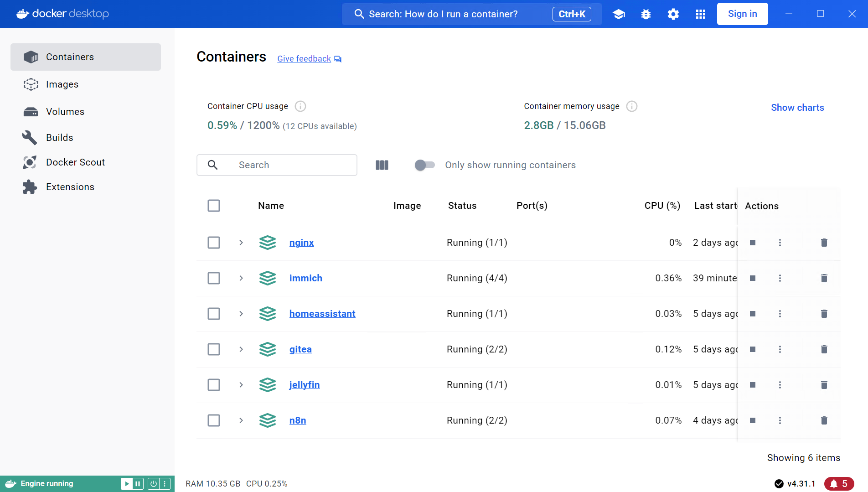
Task: Show memory usage info tooltip icon
Action: (x=632, y=106)
